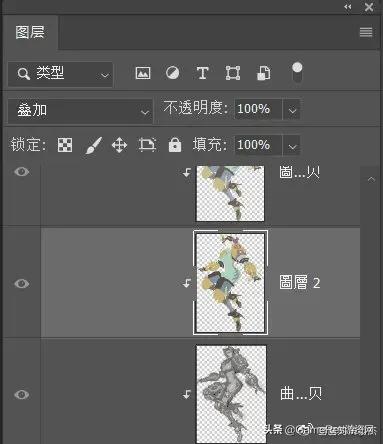The width and height of the screenshot is (383, 444).
Task: Click the top layer's truncated name
Action: click(x=299, y=172)
